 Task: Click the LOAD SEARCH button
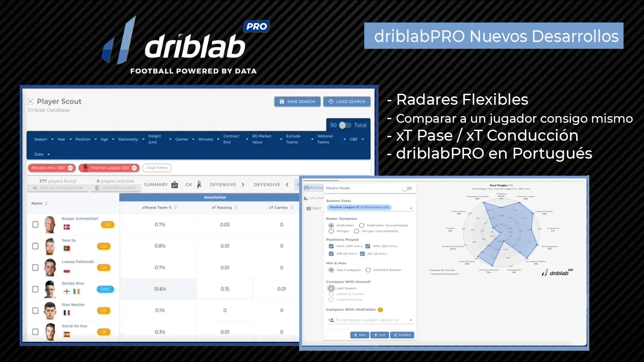click(347, 102)
